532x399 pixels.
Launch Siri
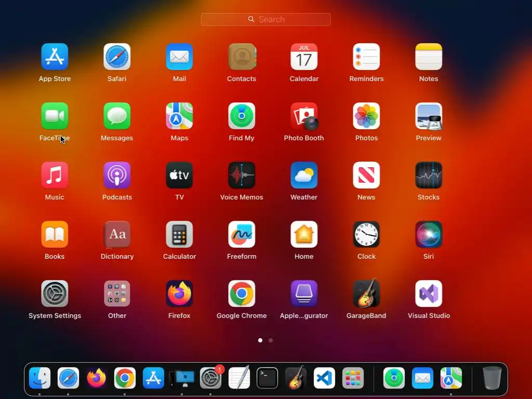pos(429,234)
